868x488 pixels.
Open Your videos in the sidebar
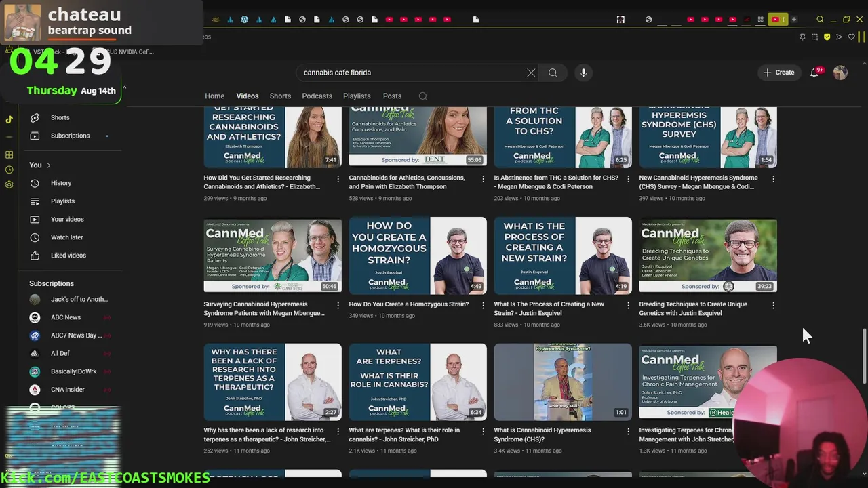click(x=68, y=220)
